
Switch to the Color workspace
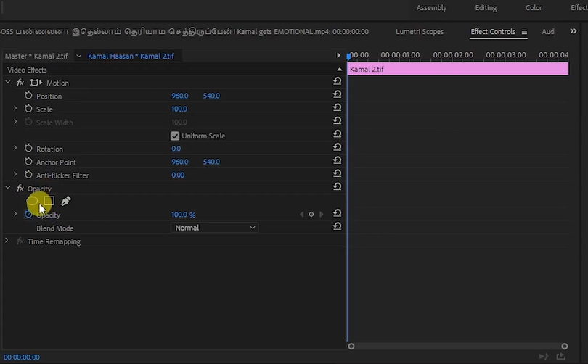(x=534, y=8)
